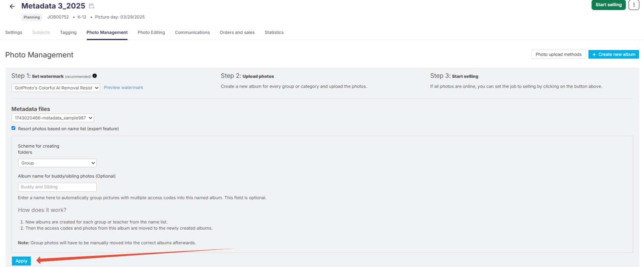
Task: Open the three-dot more options menu
Action: click(x=634, y=5)
